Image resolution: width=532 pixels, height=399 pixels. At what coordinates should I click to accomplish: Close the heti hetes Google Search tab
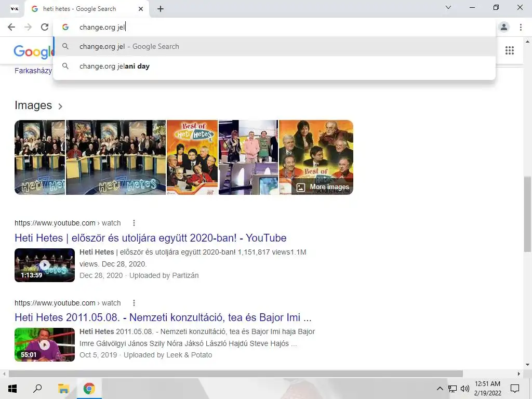pos(141,9)
